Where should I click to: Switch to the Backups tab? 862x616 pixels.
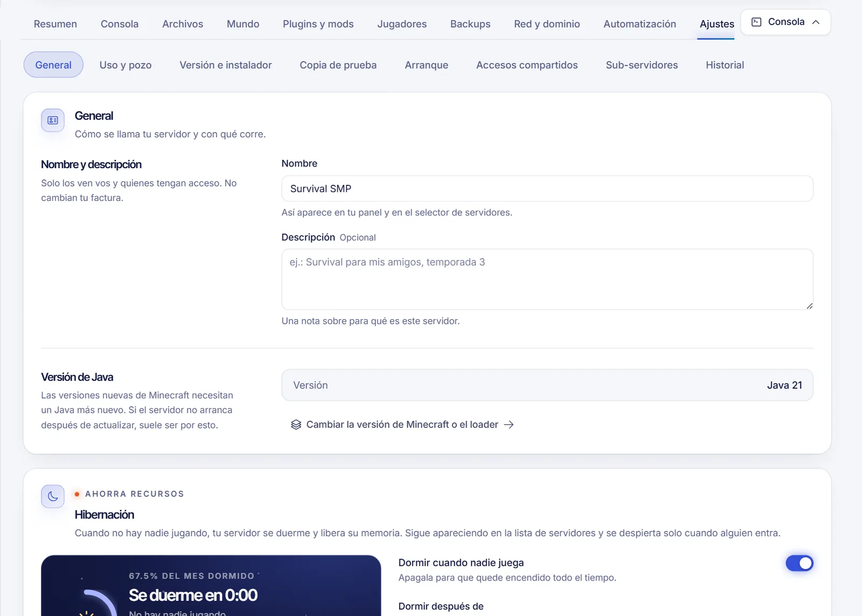coord(470,24)
